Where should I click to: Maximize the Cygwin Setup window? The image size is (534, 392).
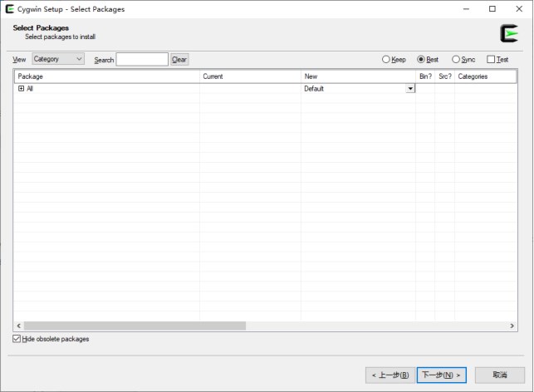tap(492, 9)
